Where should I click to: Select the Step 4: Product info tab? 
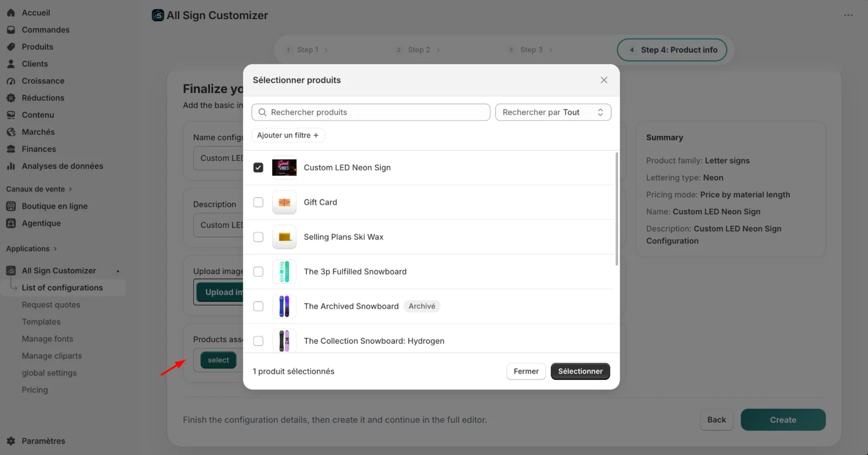click(672, 50)
